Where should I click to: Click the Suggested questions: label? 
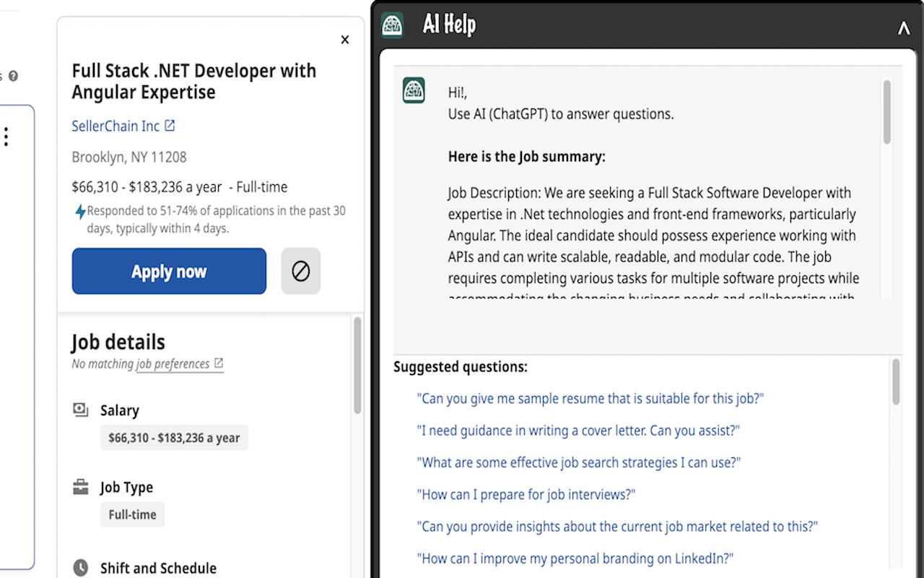[x=461, y=367]
